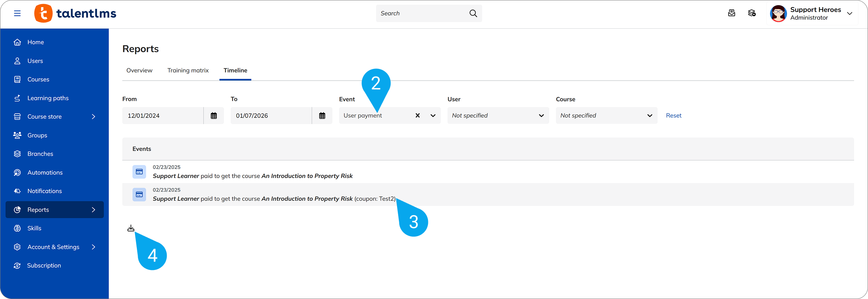Open Notifications in sidebar

pyautogui.click(x=55, y=191)
